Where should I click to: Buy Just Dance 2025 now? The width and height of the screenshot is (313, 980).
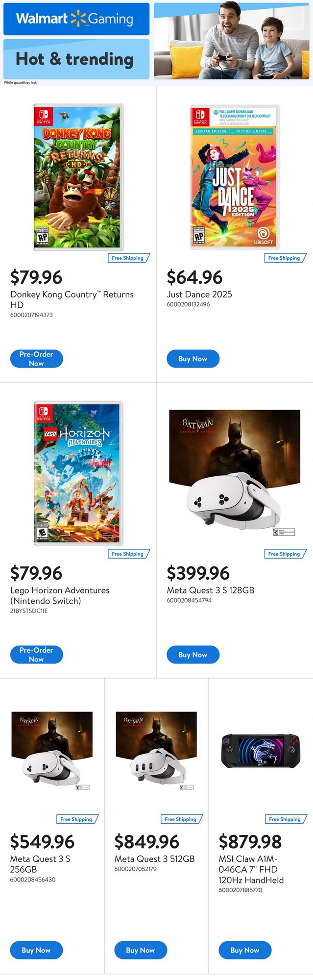[193, 359]
